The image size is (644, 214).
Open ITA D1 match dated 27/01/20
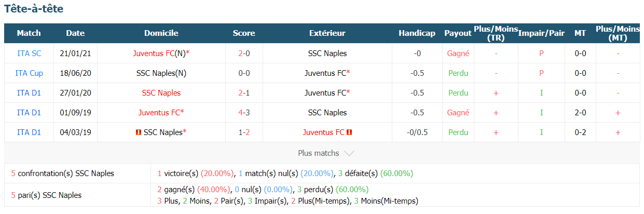click(x=29, y=93)
